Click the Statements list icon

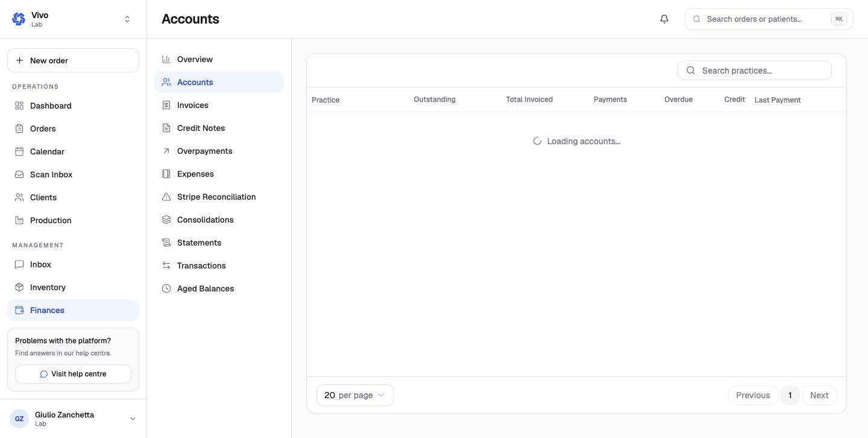166,243
